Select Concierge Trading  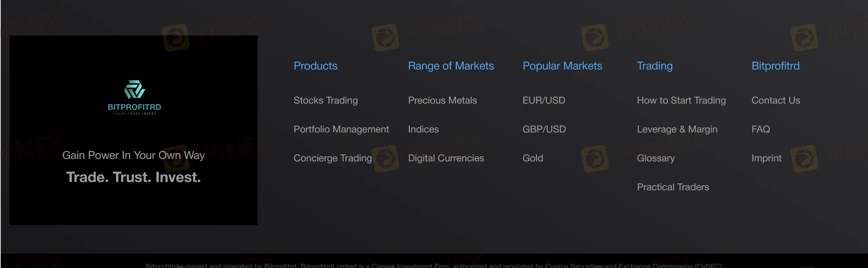[332, 158]
